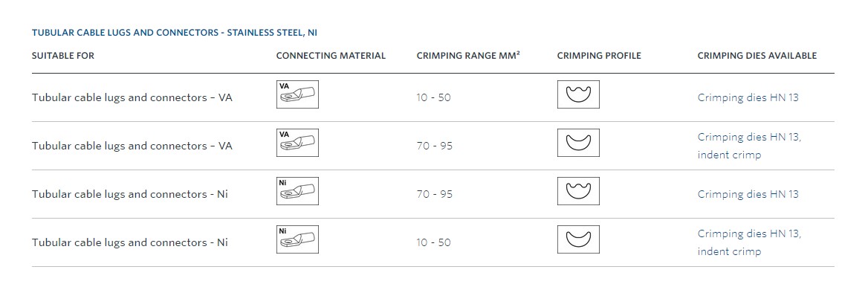Open Crimping dies HN 13, indent crimp link for VA
The image size is (868, 287).
pyautogui.click(x=750, y=146)
